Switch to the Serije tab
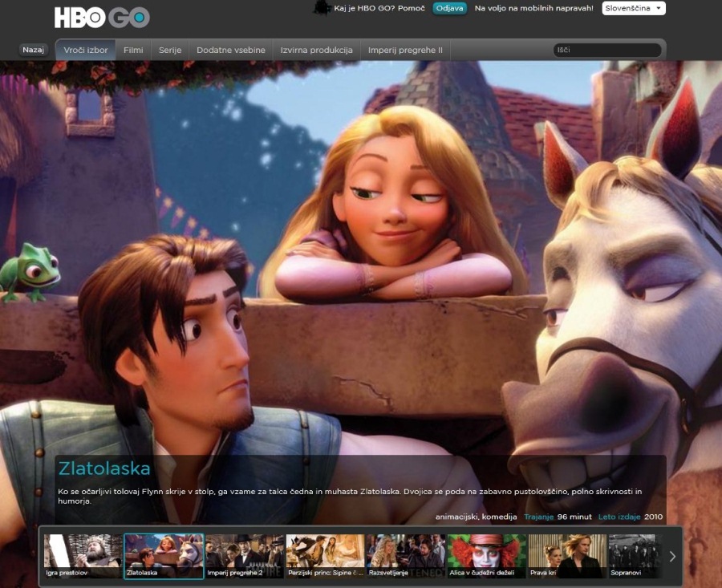Viewport: 722px width, 588px height. (170, 50)
